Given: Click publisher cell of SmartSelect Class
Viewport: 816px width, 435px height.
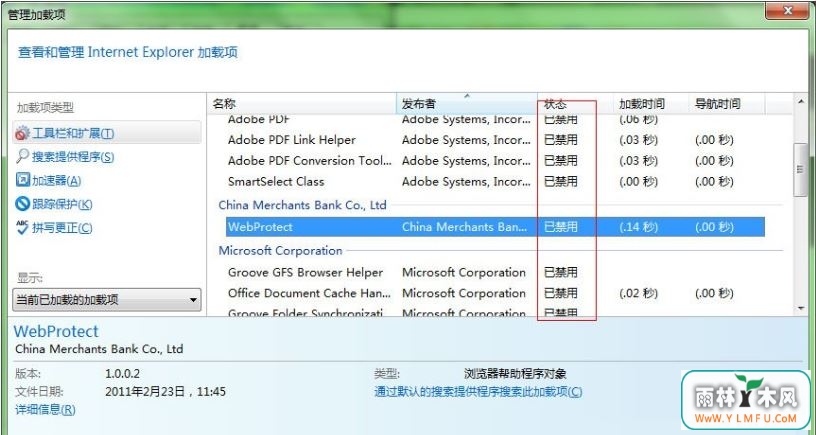Looking at the screenshot, I should (466, 182).
